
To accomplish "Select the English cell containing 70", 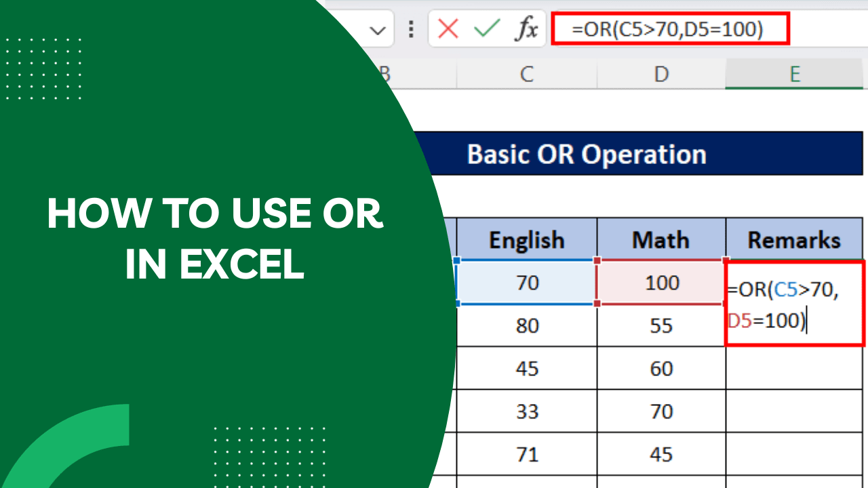I will click(527, 283).
